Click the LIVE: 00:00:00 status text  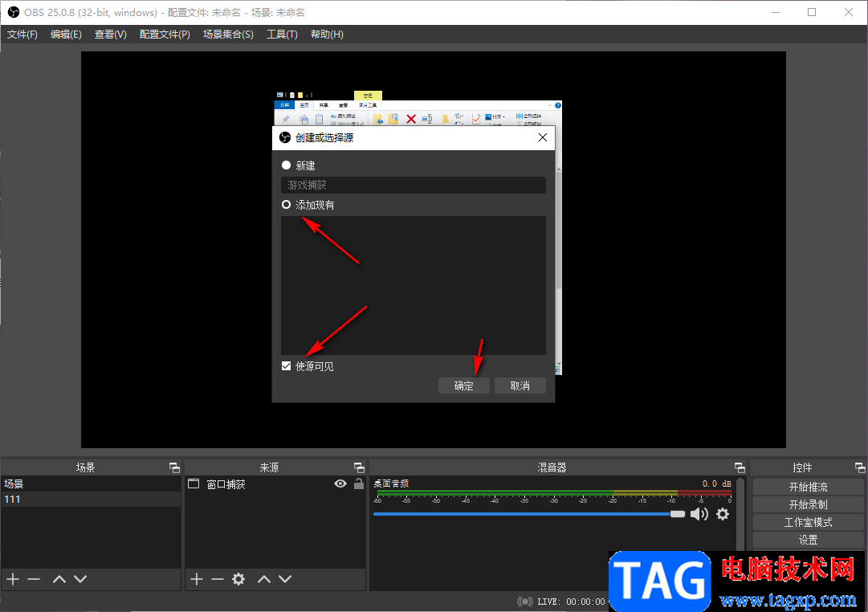[571, 602]
